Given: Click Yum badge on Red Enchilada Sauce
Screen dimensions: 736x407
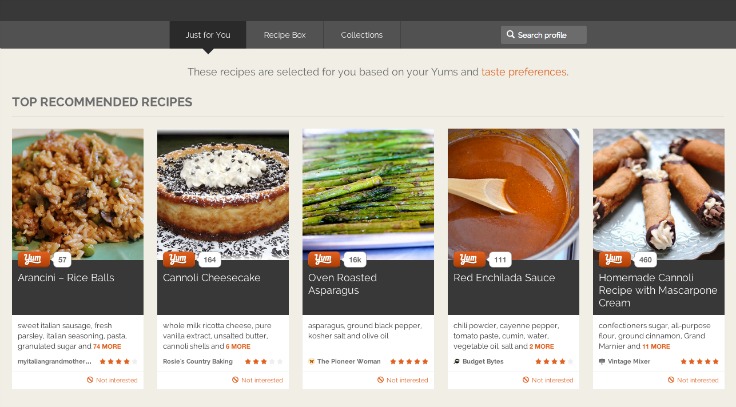Looking at the screenshot, I should coord(469,259).
